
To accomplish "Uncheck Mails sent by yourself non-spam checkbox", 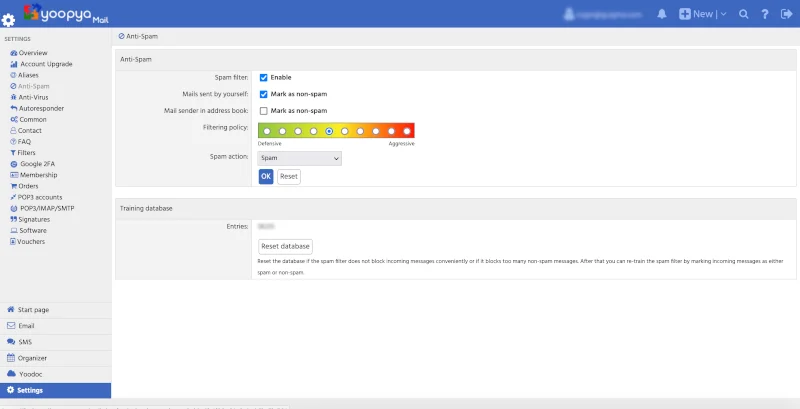I will [264, 94].
